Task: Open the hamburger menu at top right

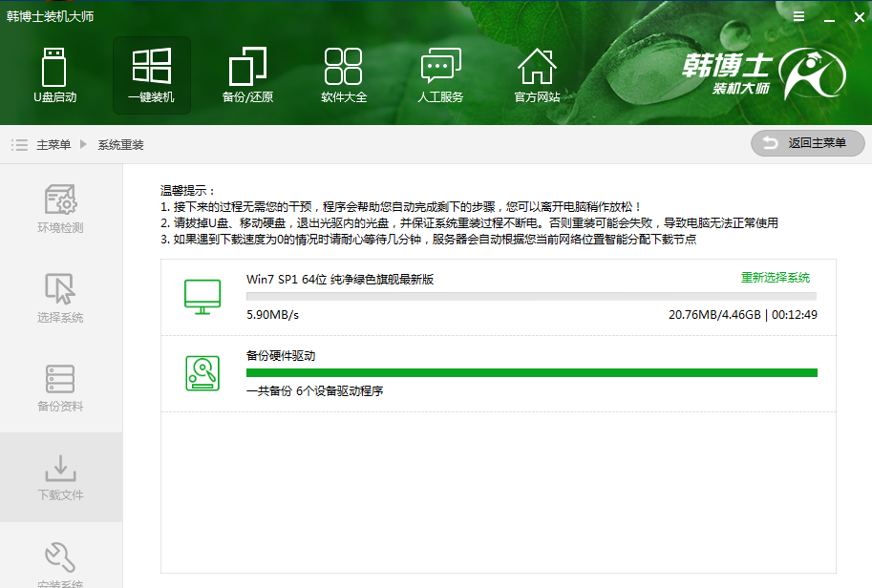Action: click(799, 16)
